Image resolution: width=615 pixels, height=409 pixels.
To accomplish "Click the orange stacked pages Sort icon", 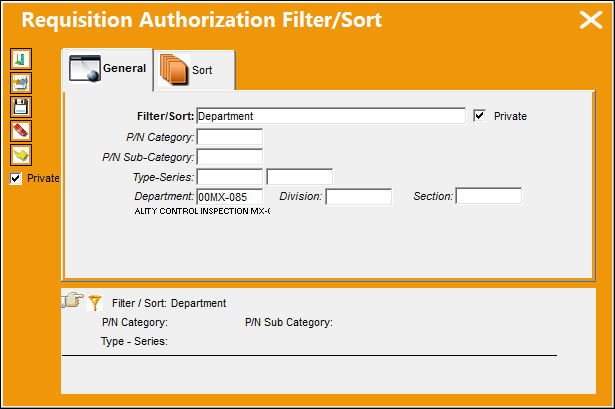I will (174, 69).
